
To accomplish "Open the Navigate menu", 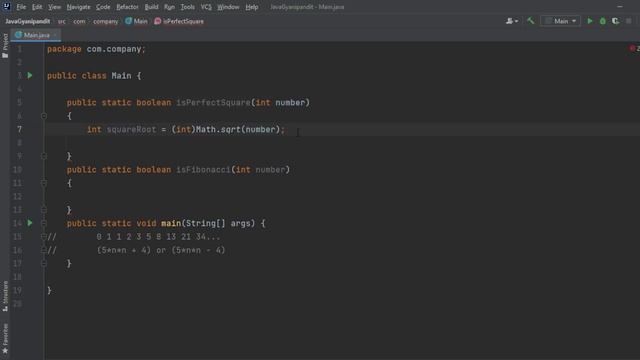I will 78,7.
